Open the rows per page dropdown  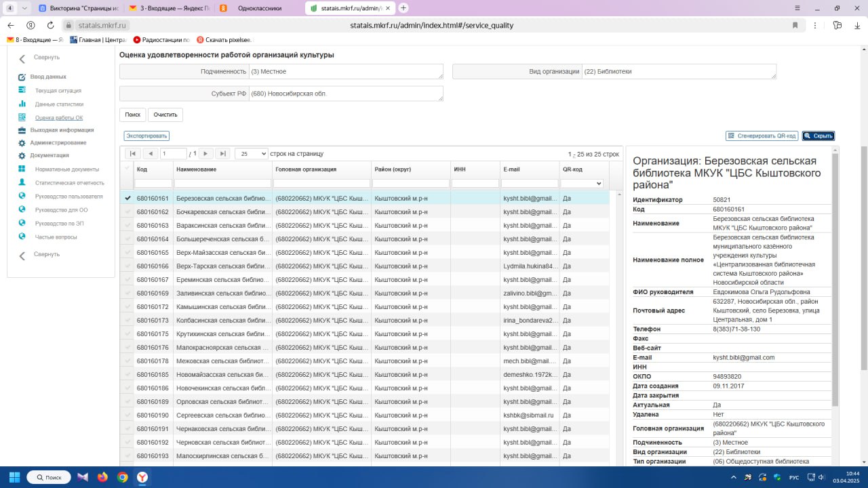click(x=251, y=154)
